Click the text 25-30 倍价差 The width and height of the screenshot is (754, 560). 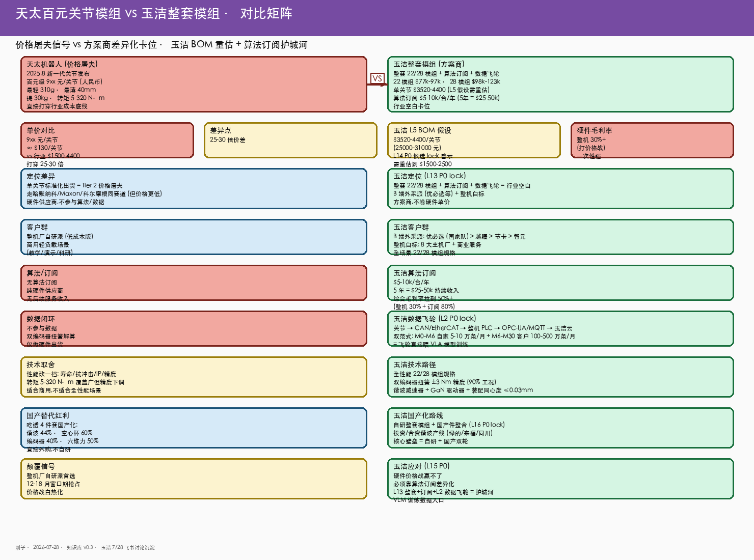click(228, 139)
